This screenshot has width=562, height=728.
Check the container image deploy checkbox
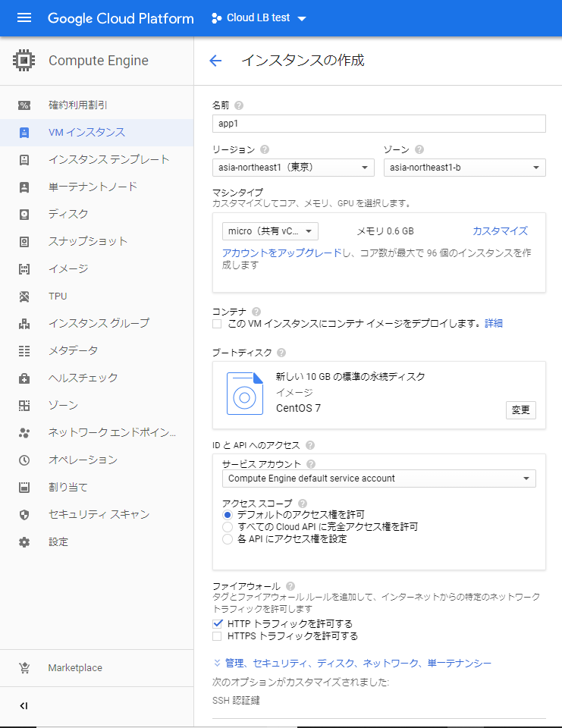[x=218, y=324]
